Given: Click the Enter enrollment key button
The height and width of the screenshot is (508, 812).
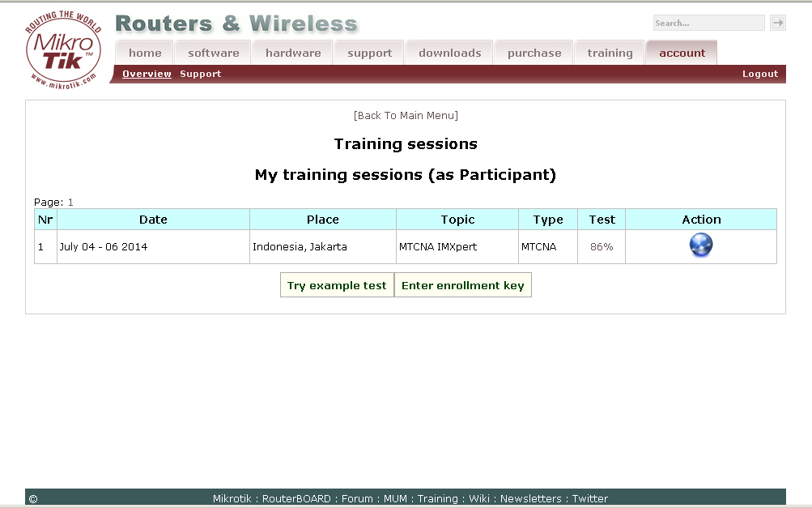Looking at the screenshot, I should [x=463, y=285].
